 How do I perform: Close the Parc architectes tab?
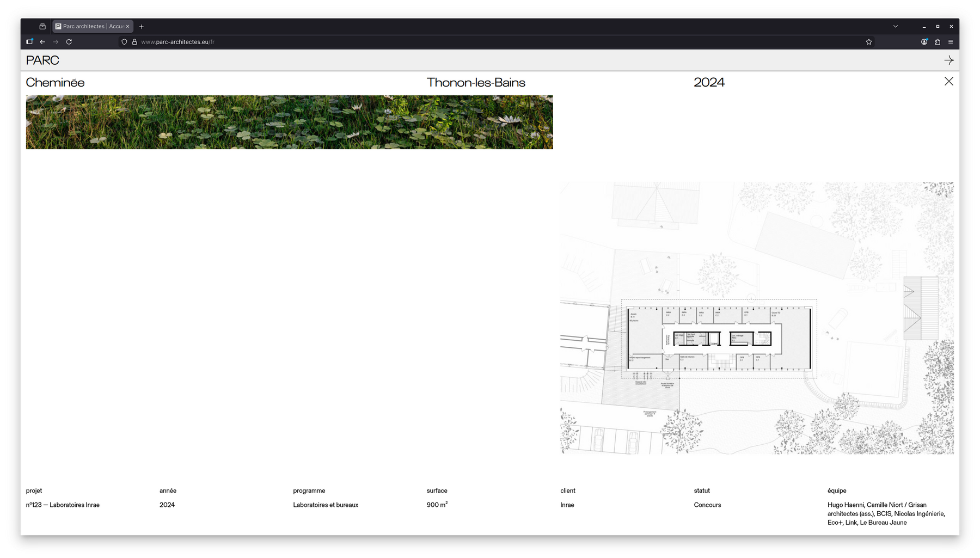point(128,26)
